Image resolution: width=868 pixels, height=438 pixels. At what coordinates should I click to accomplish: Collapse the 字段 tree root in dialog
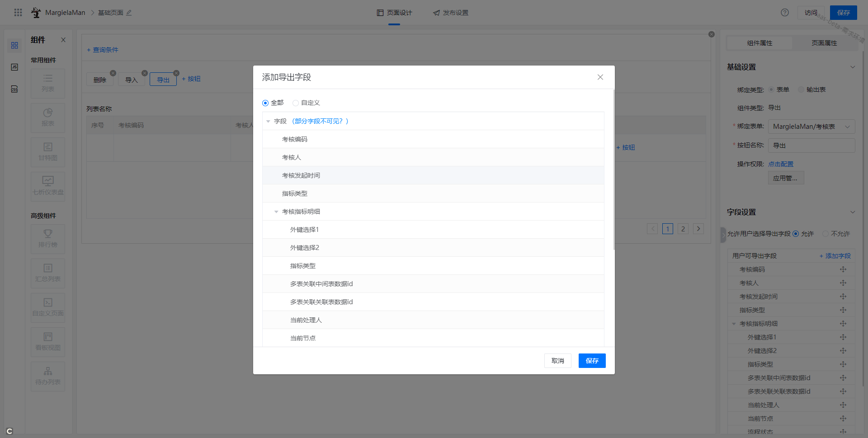coord(268,122)
